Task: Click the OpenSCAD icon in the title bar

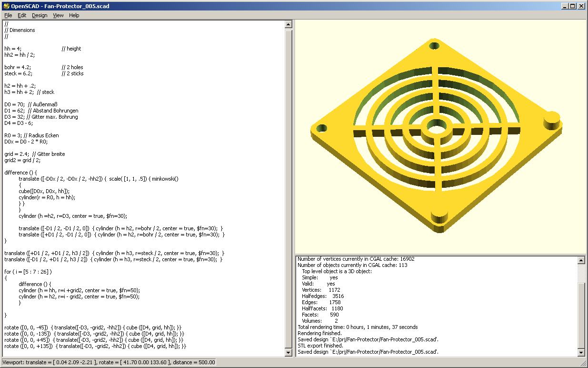Action: (x=6, y=6)
